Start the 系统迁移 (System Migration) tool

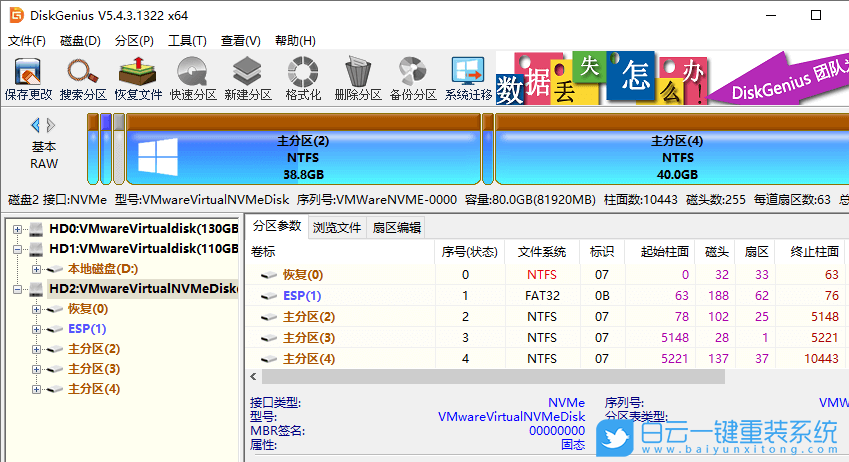(468, 78)
